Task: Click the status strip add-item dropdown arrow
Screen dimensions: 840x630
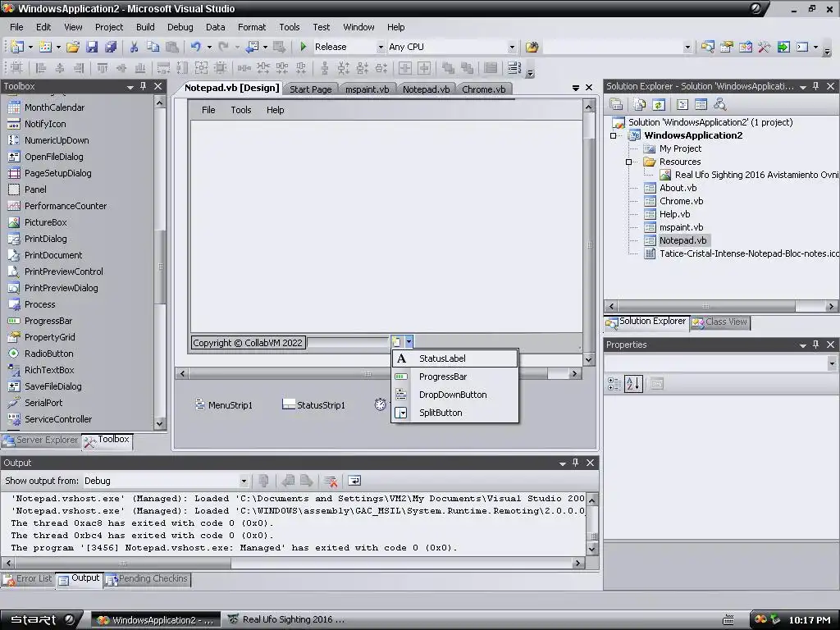Action: pos(409,341)
